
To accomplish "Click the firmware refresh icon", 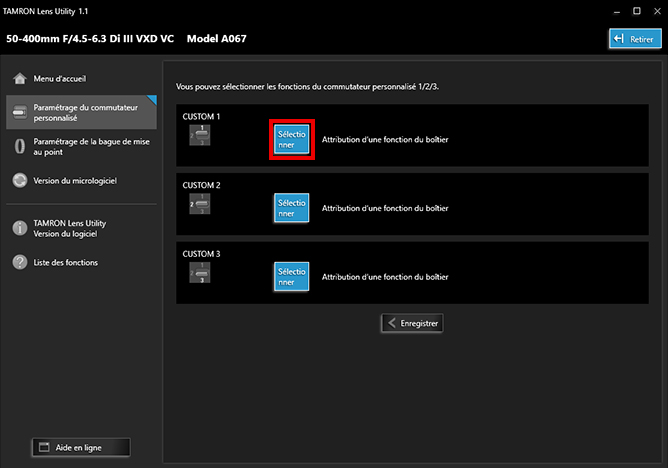I will pos(20,181).
